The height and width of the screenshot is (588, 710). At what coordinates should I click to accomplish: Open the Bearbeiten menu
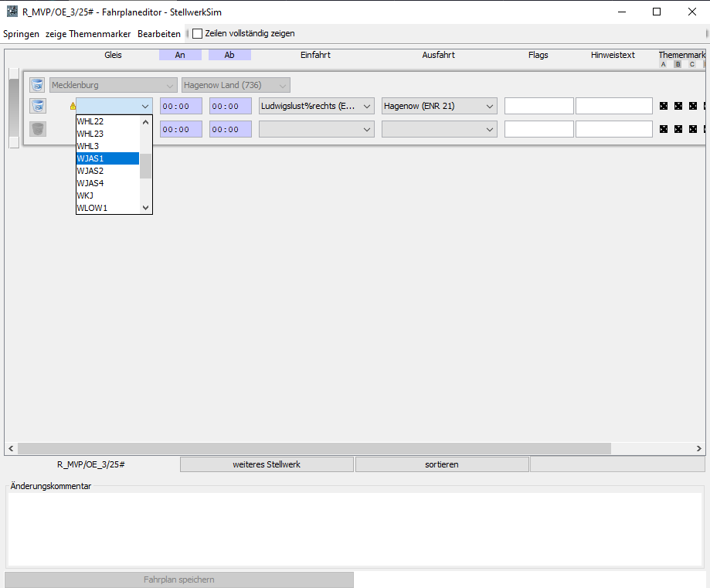pyautogui.click(x=159, y=34)
